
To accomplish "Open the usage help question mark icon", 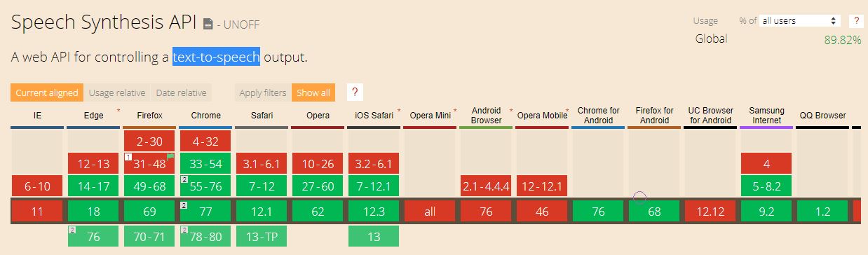I will tap(856, 21).
